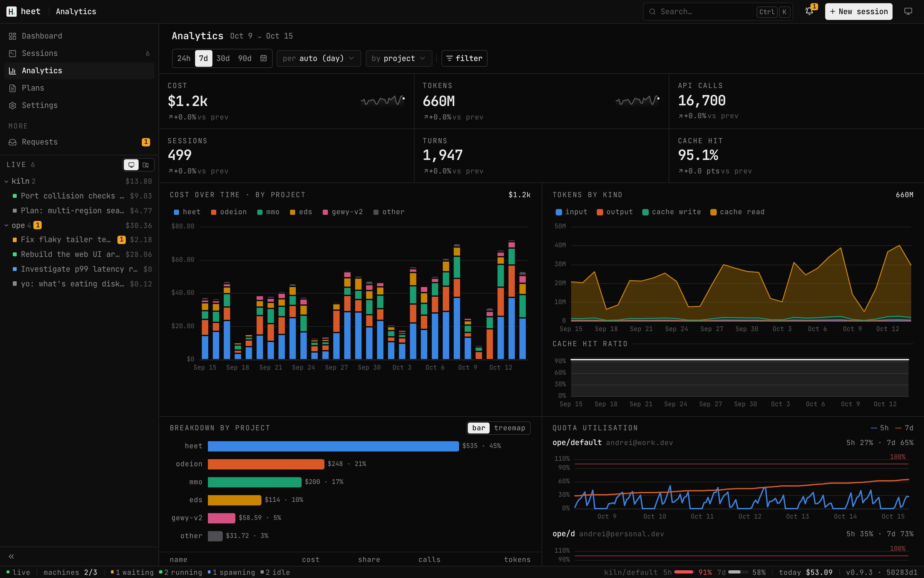Screen dimensions: 924x578
Task: Open Dashboard from sidebar
Action: pos(79,36)
